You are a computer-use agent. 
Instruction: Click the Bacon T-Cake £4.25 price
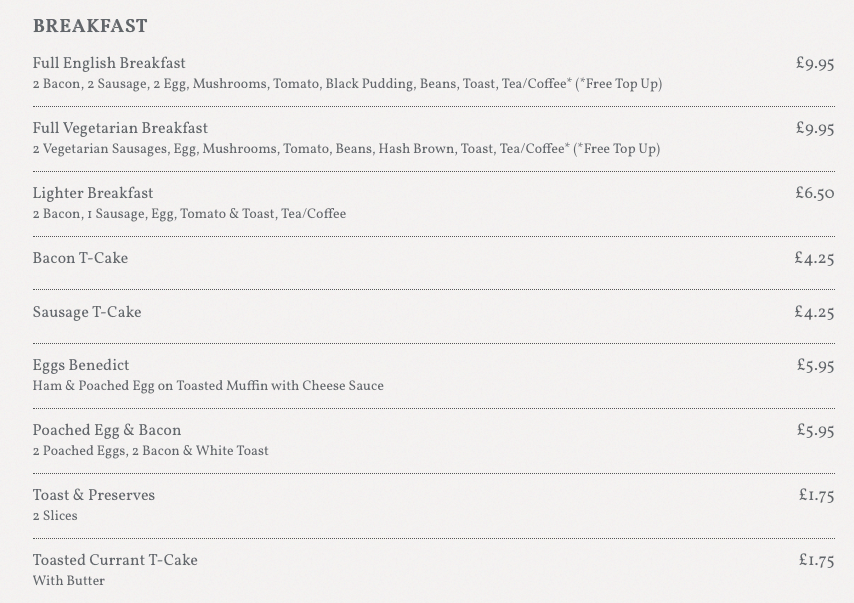[814, 258]
